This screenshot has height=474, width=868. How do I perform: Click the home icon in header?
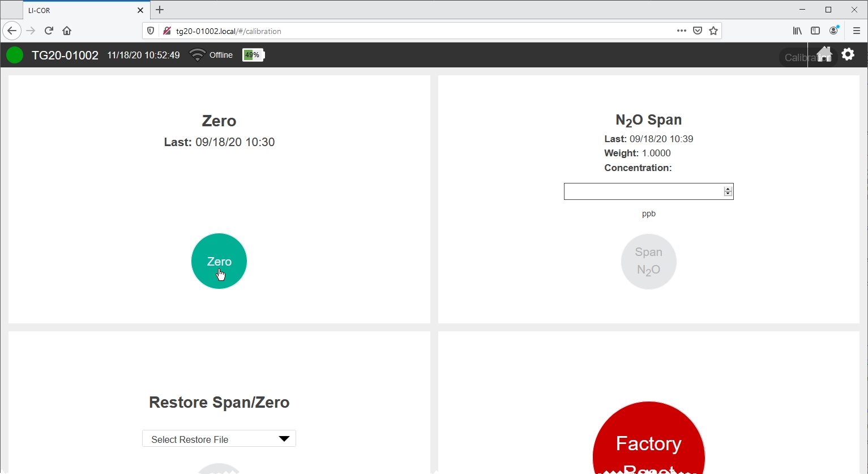[824, 54]
